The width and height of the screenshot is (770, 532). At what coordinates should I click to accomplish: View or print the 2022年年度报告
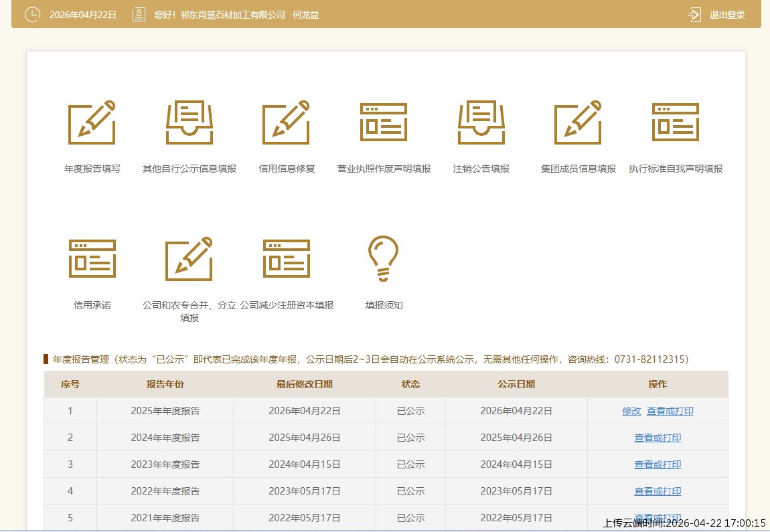click(658, 491)
